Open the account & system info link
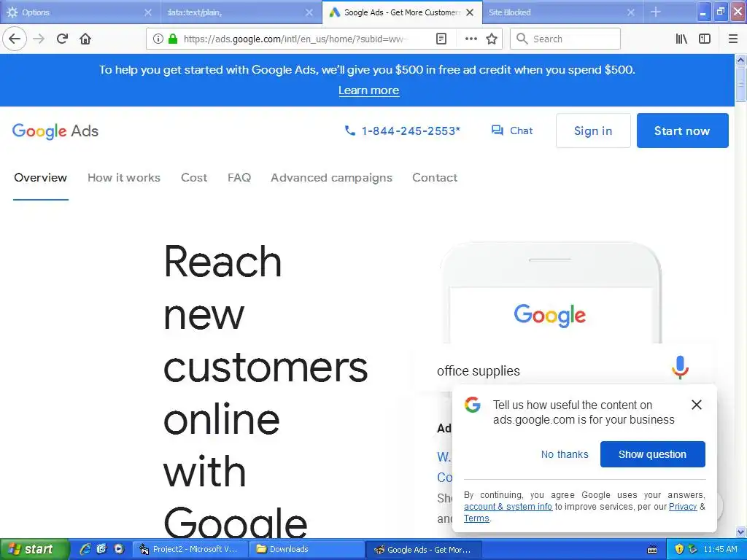The width and height of the screenshot is (747, 560). (508, 507)
